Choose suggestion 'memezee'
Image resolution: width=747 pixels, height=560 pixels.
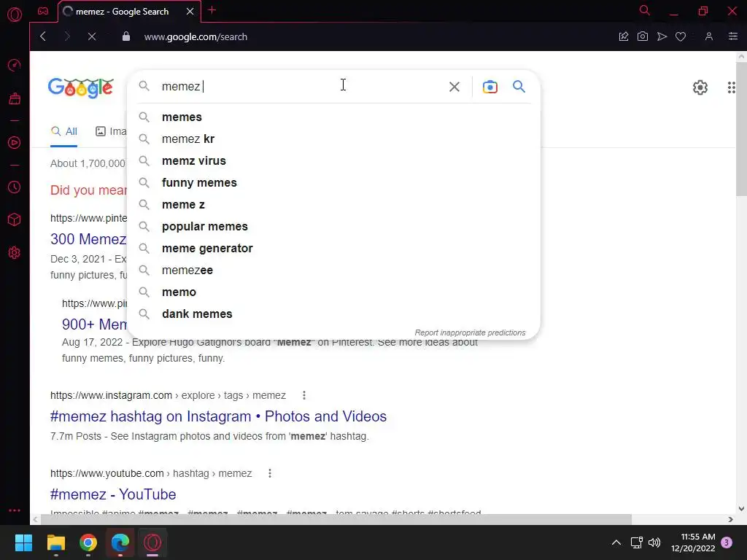pos(333,271)
